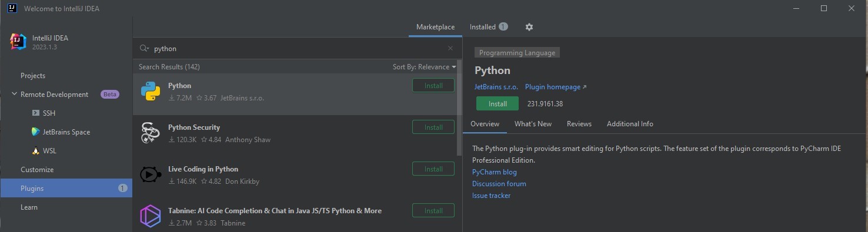Click the 2.7M Tabnine downloads count

[180, 223]
